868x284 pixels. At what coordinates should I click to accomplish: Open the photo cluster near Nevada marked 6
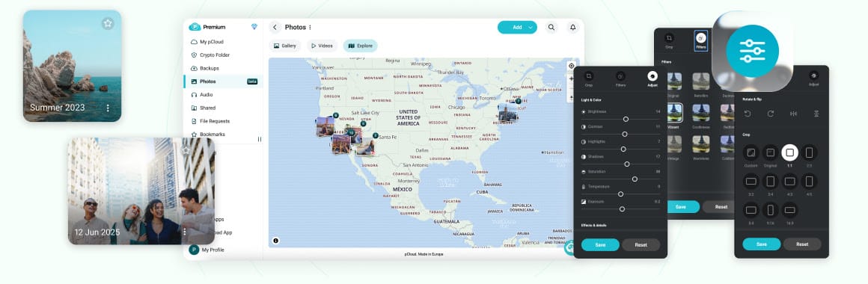[325, 126]
